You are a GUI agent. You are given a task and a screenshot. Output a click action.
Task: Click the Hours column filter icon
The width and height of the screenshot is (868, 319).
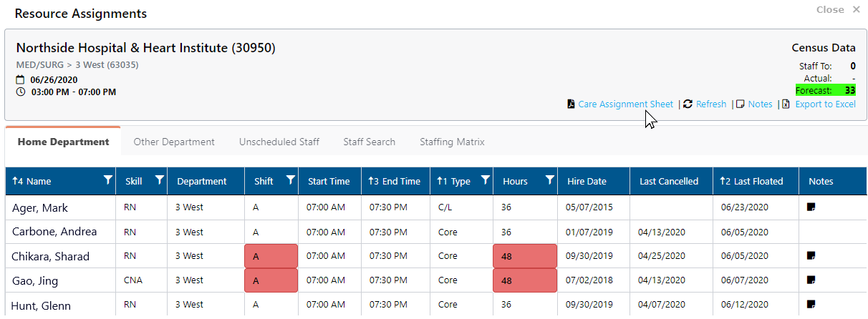[549, 181]
